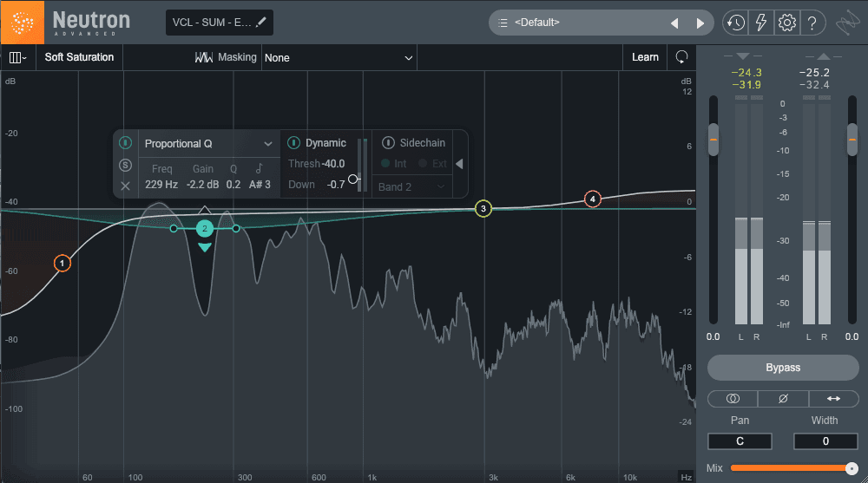This screenshot has width=868, height=483.
Task: Select Int sidechain source
Action: [393, 164]
